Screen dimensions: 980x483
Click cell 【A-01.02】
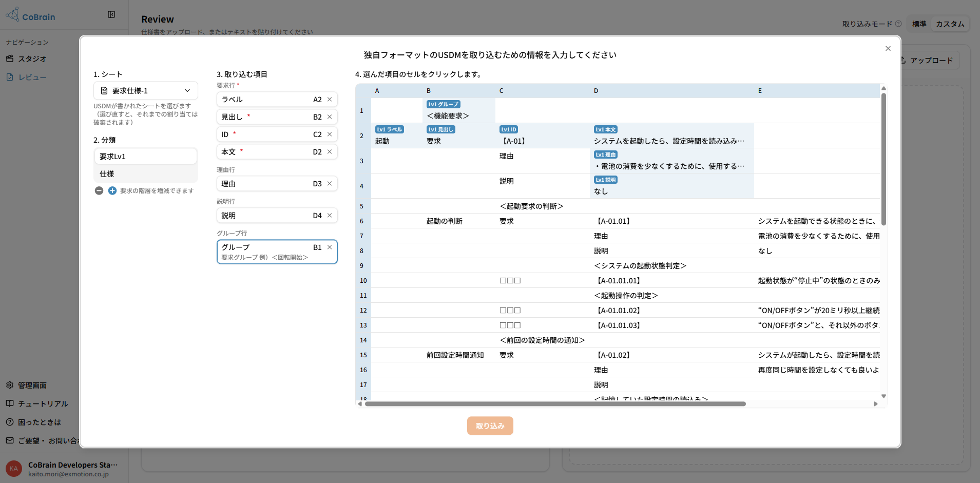click(x=672, y=355)
